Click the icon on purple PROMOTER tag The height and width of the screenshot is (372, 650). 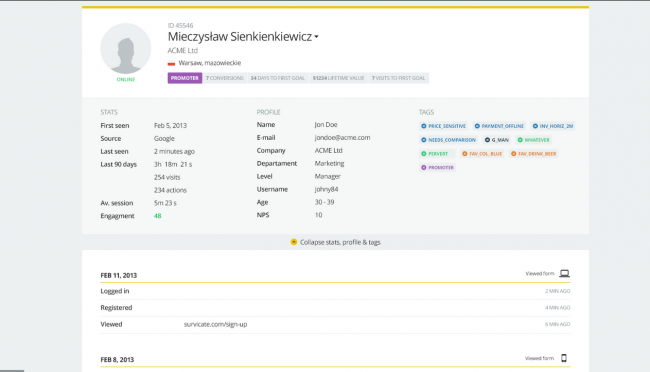coord(424,168)
